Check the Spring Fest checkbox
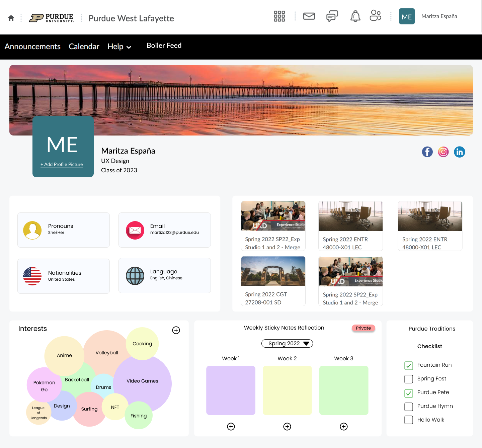The image size is (482, 448). tap(409, 379)
